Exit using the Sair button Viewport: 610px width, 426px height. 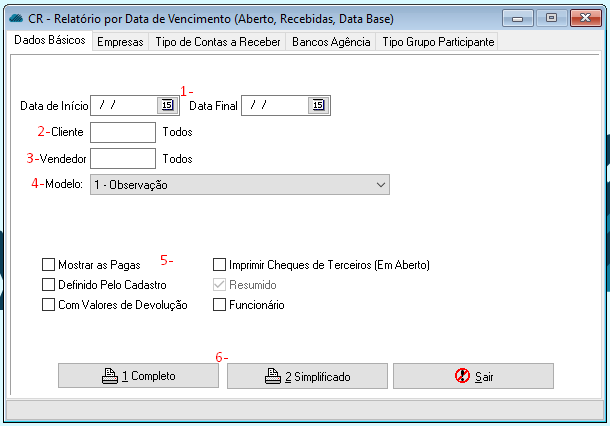(x=473, y=376)
